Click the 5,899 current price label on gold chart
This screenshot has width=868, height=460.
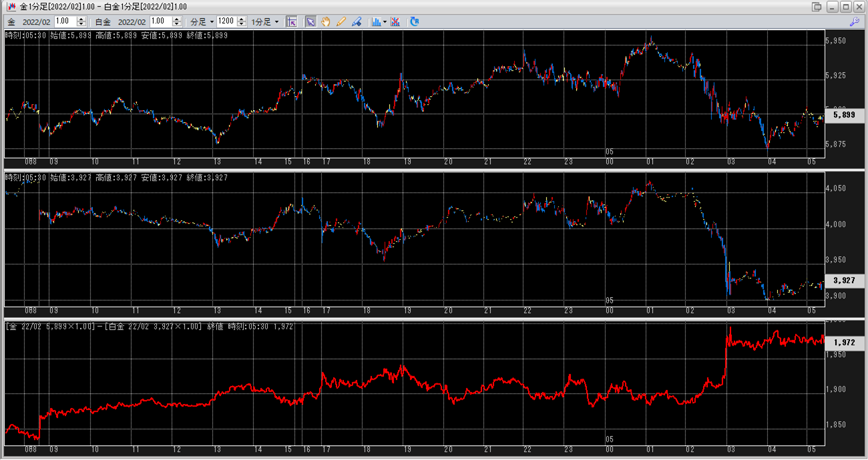pos(845,116)
